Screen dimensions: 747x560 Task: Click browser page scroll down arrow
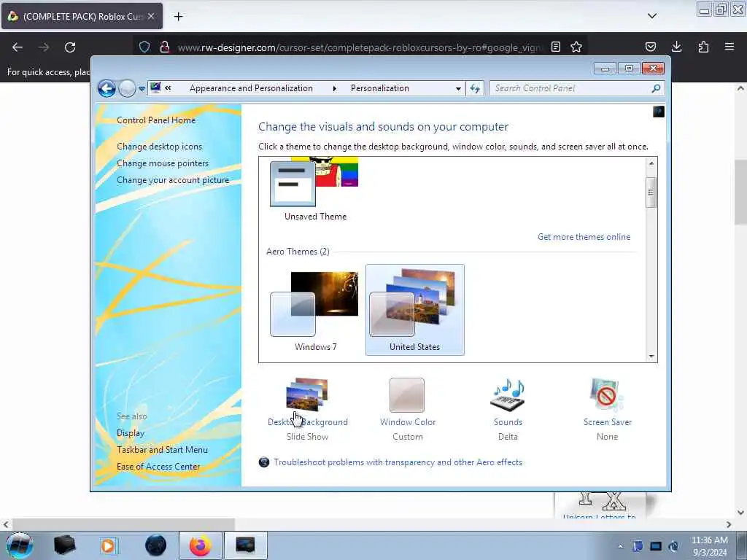(740, 513)
